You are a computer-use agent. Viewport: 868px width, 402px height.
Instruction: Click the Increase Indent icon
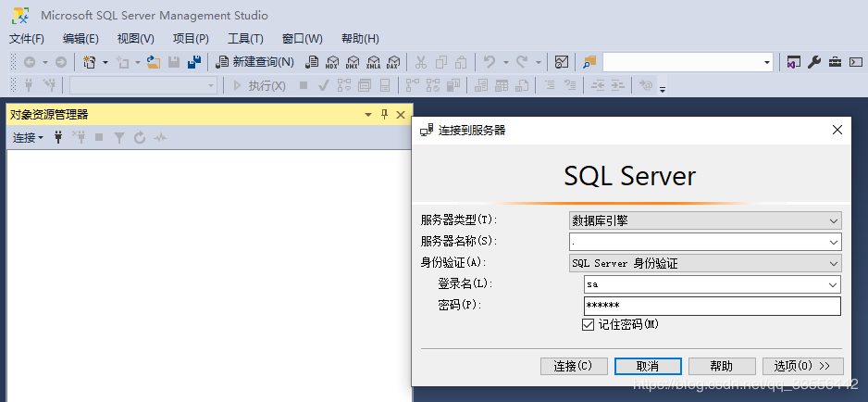618,85
